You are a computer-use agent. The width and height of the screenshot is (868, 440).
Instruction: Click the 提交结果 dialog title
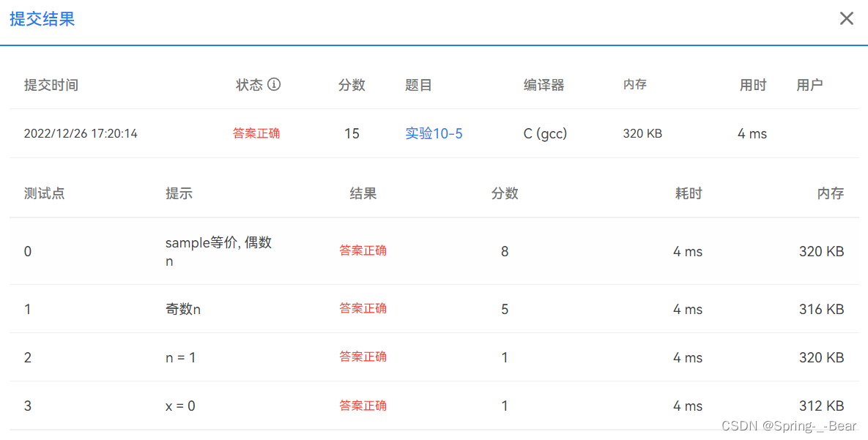click(42, 18)
